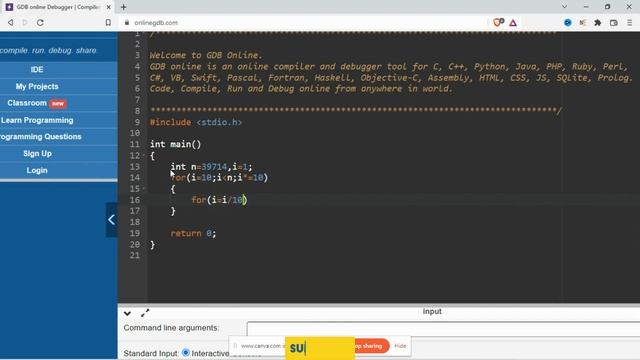
Task: Close the GDB online Debugger tab
Action: pos(109,7)
